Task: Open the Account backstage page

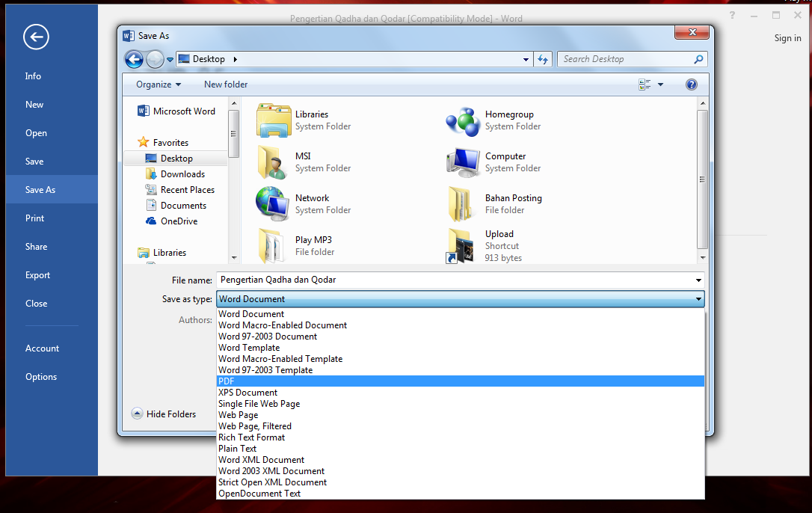Action: click(x=52, y=348)
